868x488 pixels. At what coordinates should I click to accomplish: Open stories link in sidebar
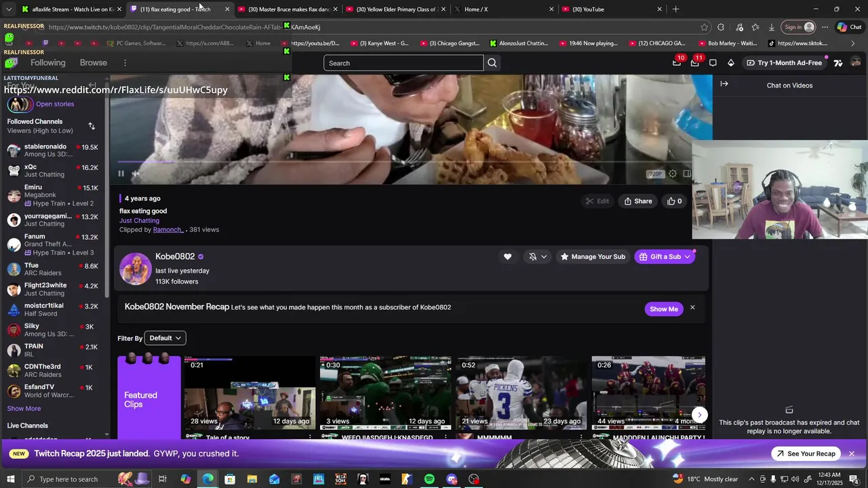[x=55, y=104]
